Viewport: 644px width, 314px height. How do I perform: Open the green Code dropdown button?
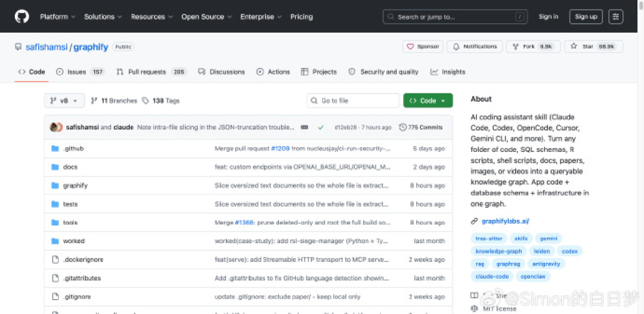tap(428, 101)
